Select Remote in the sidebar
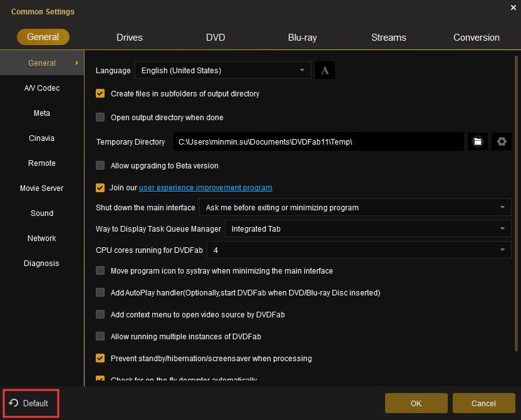Viewport: 521px width, 420px height. (42, 163)
